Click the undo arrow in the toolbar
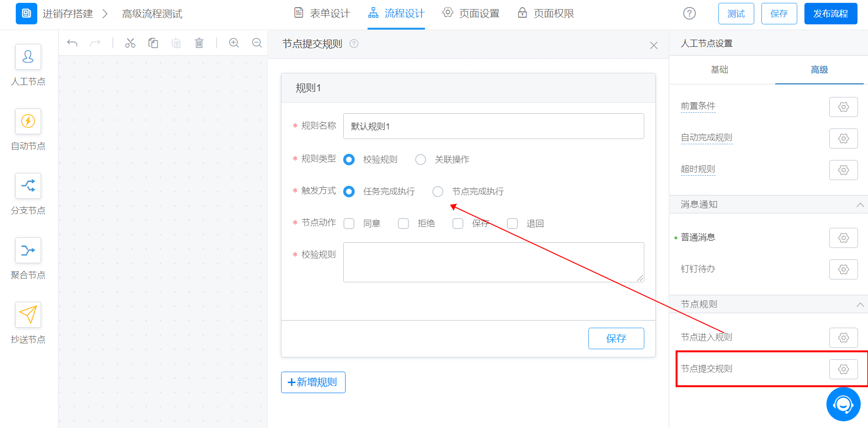Viewport: 868px width, 428px height. [x=72, y=43]
